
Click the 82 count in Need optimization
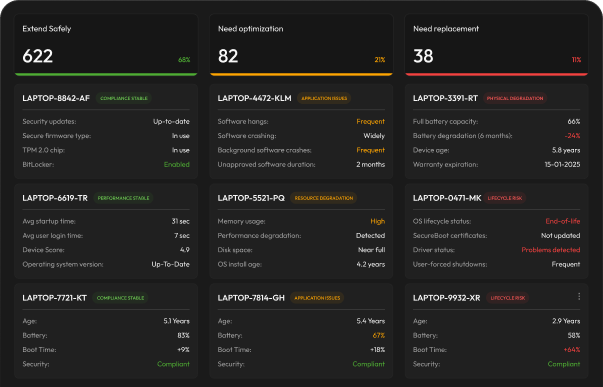228,56
